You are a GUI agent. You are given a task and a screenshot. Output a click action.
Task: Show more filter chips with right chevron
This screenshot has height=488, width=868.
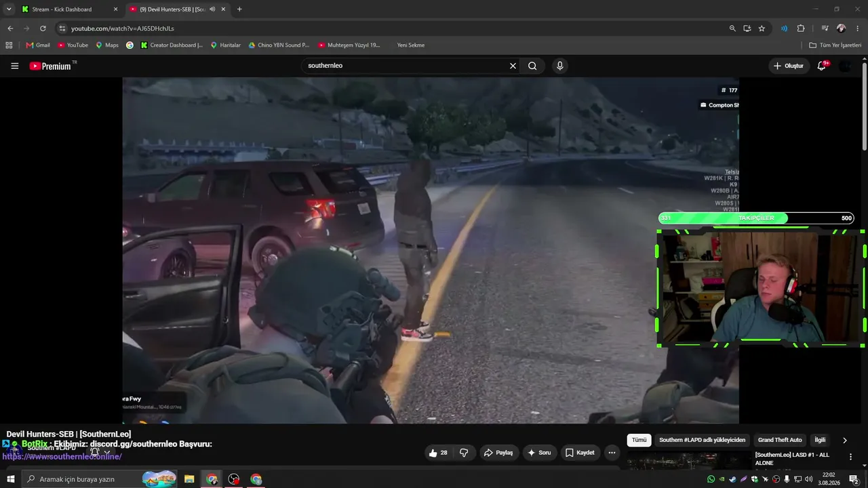coord(844,440)
